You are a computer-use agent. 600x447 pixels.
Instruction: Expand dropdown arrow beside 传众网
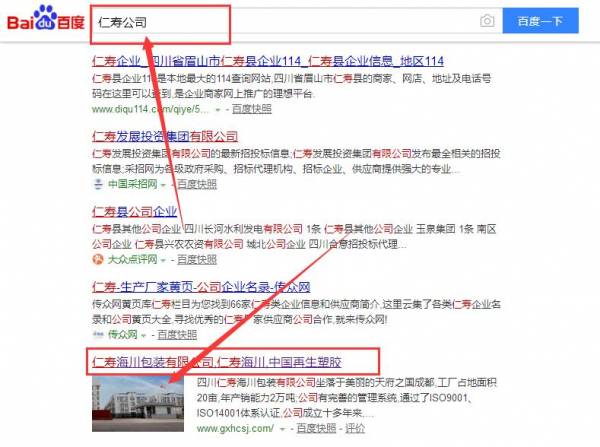[143, 336]
